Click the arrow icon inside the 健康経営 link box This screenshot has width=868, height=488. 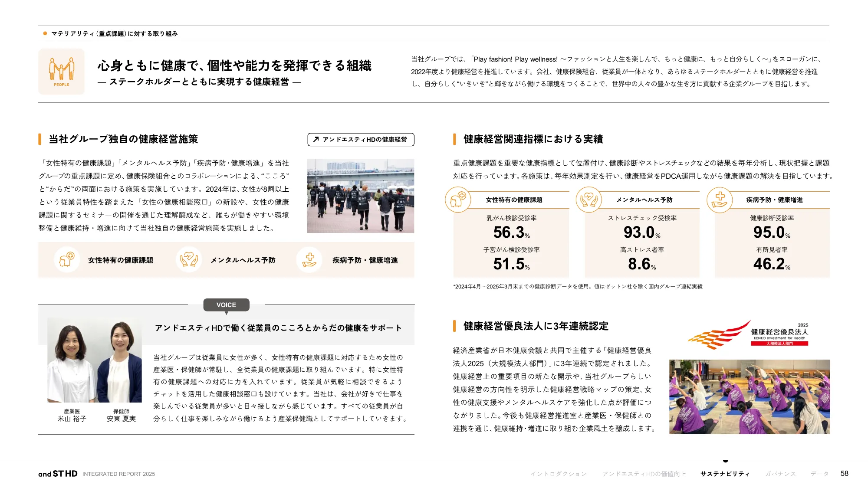point(316,140)
